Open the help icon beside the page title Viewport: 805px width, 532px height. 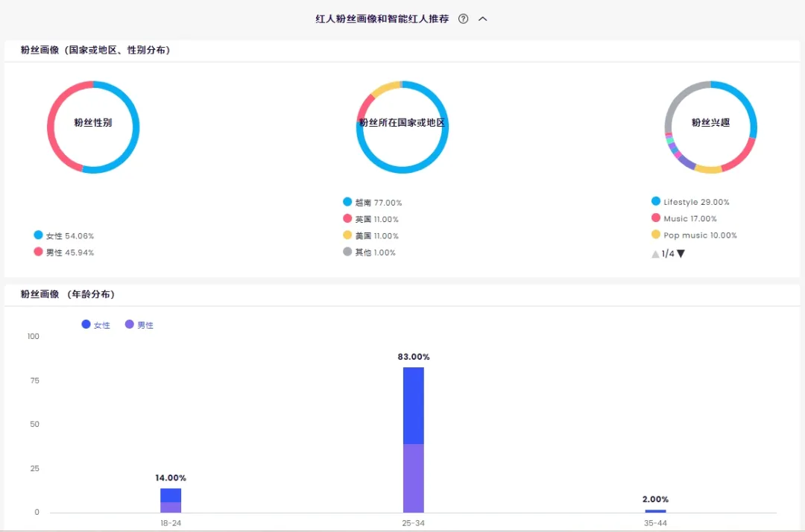[x=463, y=19]
